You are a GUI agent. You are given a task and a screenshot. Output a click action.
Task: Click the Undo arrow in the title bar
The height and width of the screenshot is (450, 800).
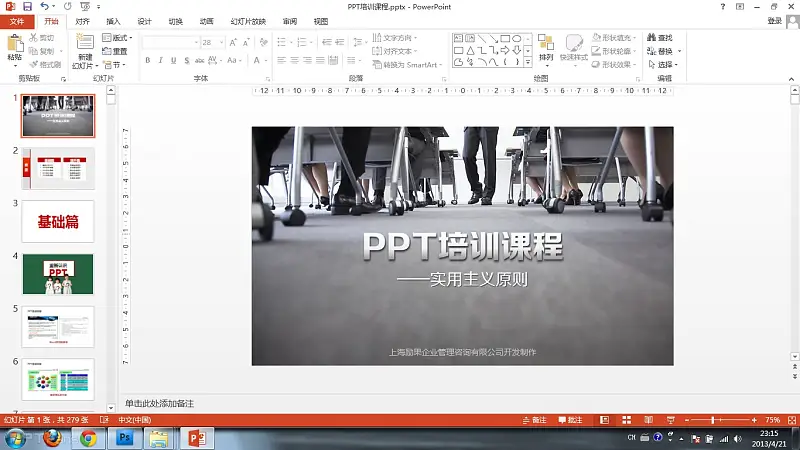(x=45, y=6)
